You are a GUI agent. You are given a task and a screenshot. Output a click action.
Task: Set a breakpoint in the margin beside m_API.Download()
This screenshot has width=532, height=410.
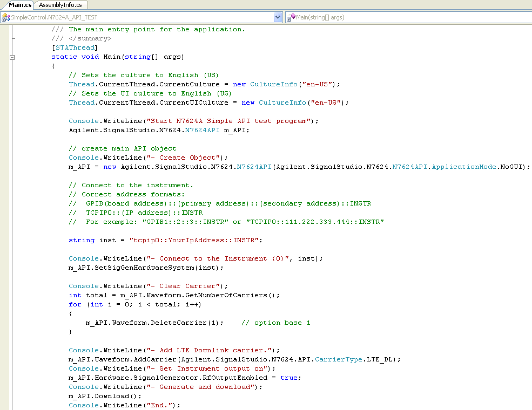4,396
